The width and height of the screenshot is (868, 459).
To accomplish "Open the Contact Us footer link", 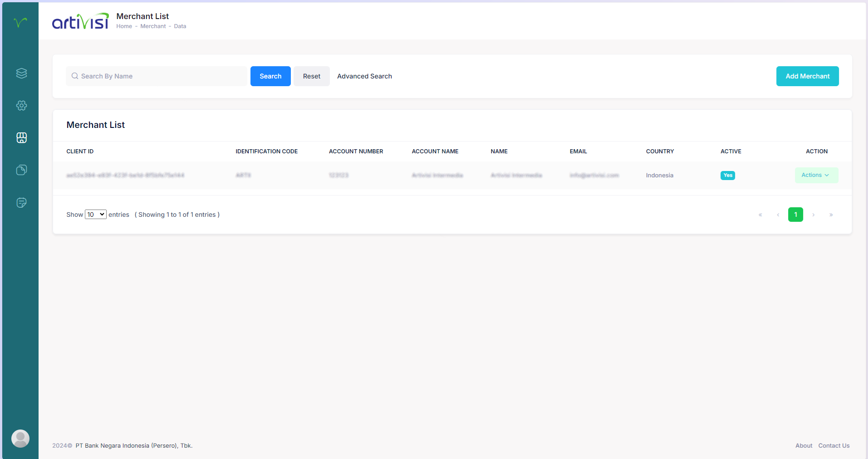I will tap(834, 446).
